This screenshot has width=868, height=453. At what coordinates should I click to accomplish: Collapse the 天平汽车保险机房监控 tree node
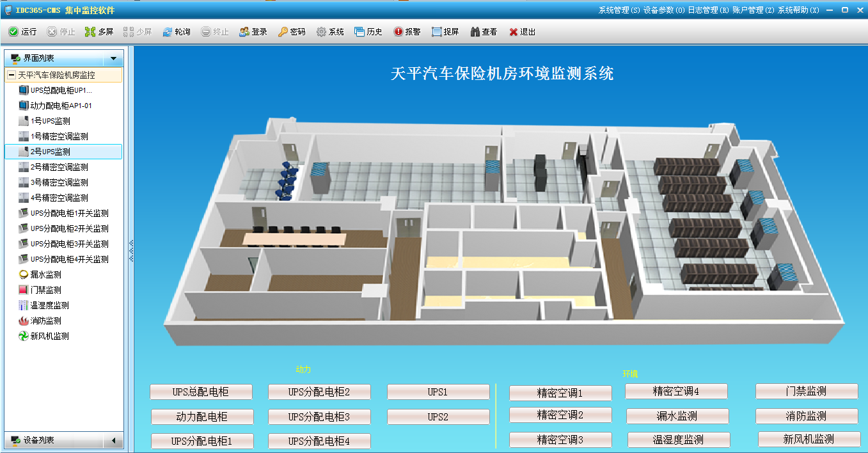coord(12,75)
